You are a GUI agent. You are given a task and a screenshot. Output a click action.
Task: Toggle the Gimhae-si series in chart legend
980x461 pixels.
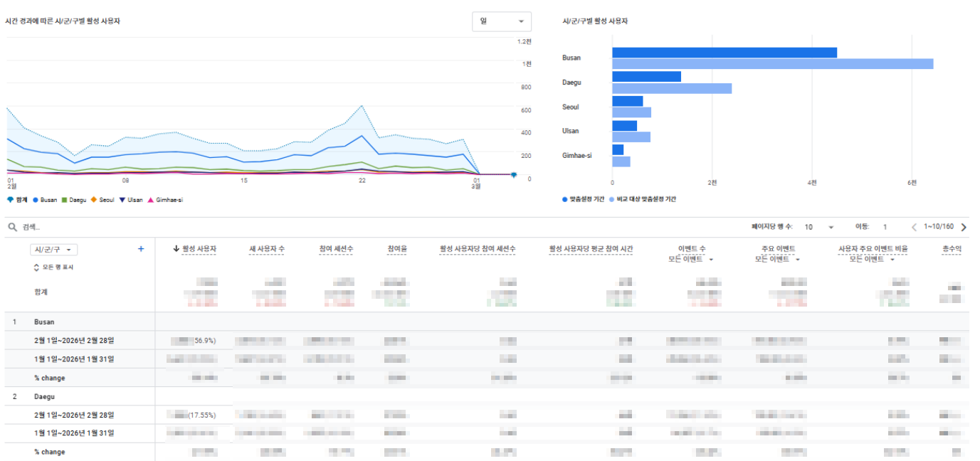[151, 200]
